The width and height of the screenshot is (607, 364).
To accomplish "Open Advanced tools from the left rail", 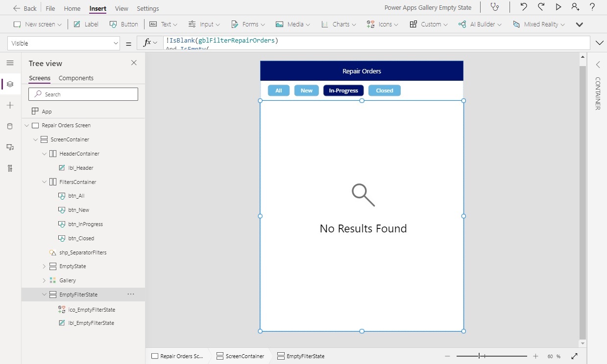I will pyautogui.click(x=10, y=168).
